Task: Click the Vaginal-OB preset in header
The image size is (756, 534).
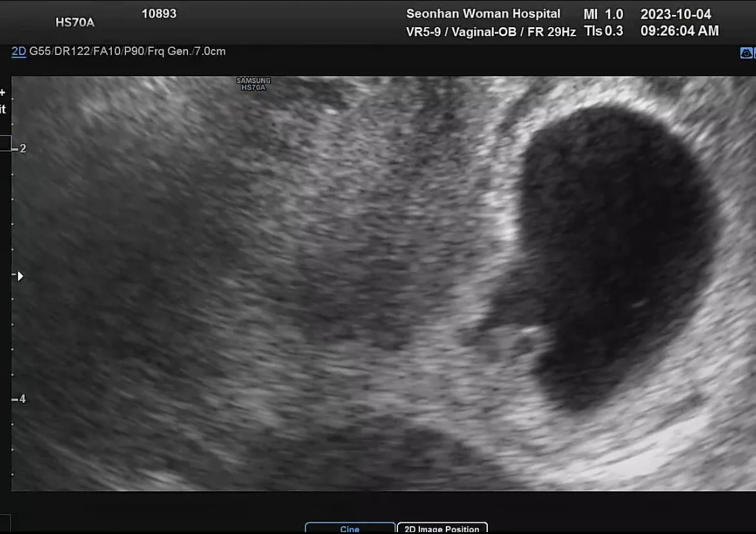Action: coord(484,32)
